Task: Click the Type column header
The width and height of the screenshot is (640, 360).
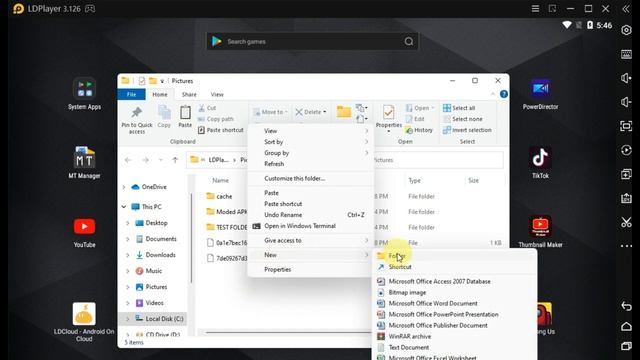Action: [x=414, y=180]
